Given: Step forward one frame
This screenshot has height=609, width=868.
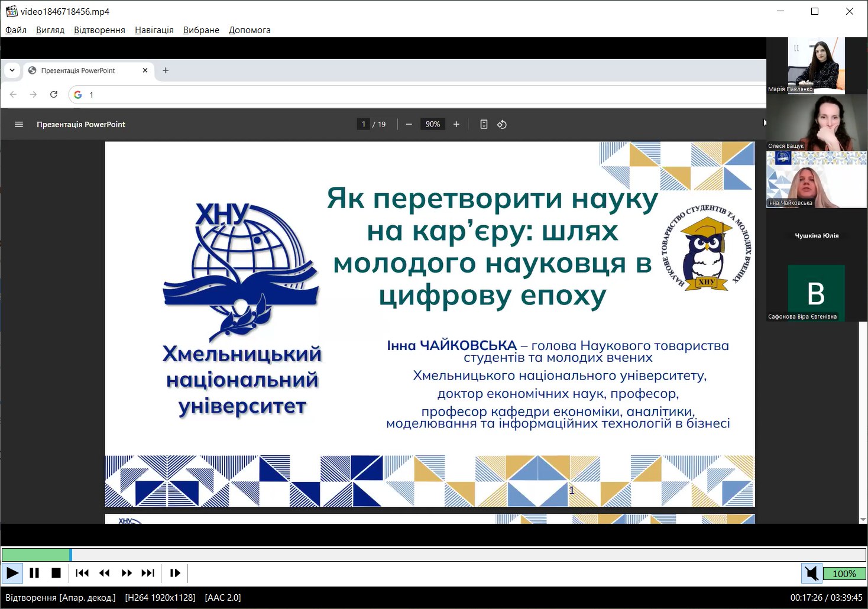Looking at the screenshot, I should [x=175, y=573].
